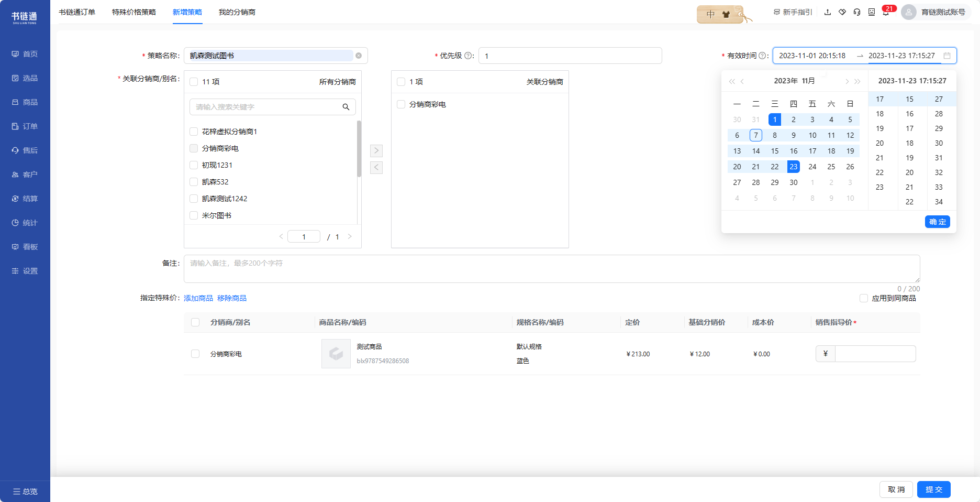Open 育链测试账号 account menu
Screen dimensions: 980x502
(936, 12)
